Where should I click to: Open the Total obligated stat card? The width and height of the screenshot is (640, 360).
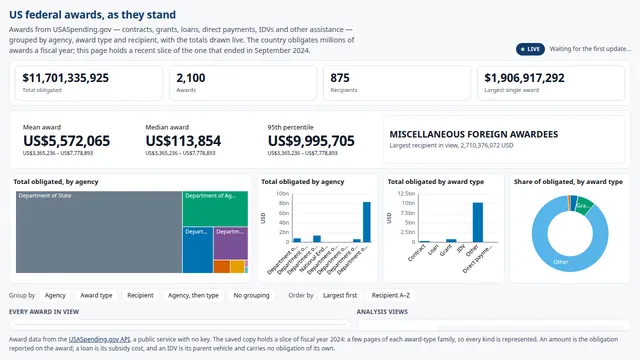click(89, 83)
